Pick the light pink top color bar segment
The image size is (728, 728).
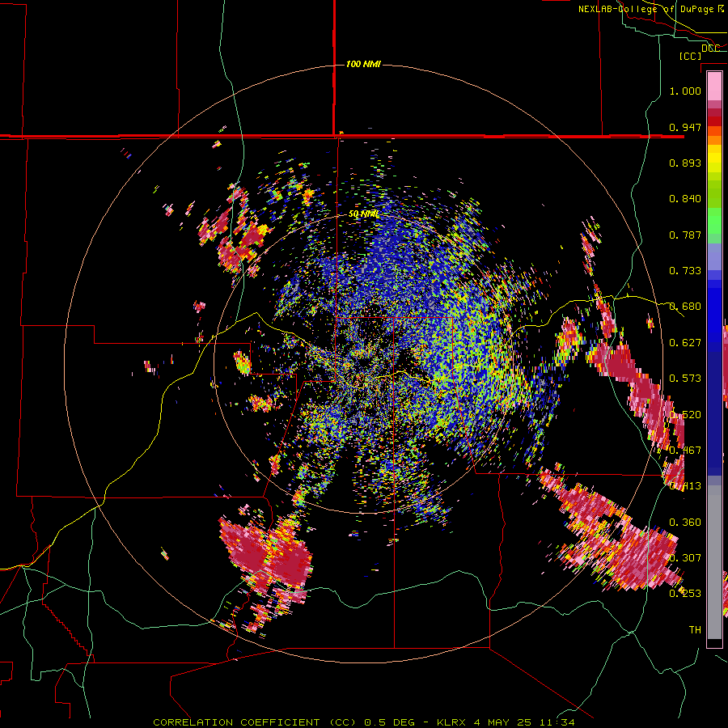pyautogui.click(x=714, y=87)
